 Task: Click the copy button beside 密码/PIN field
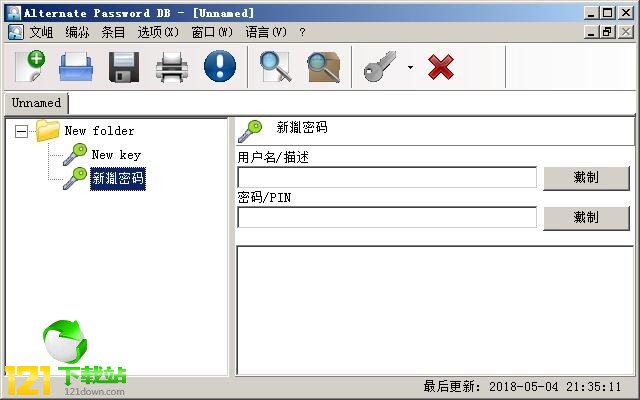(586, 218)
